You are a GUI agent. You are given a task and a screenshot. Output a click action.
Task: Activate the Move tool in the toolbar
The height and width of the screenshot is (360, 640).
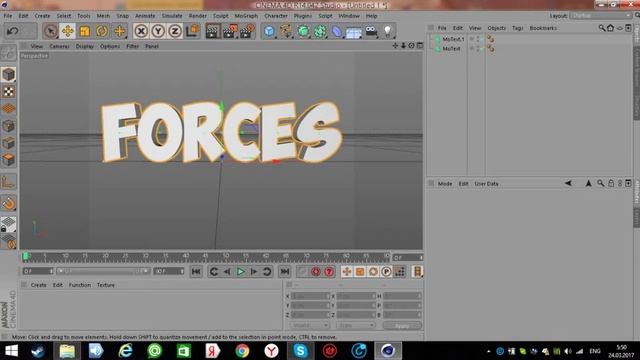pyautogui.click(x=68, y=31)
